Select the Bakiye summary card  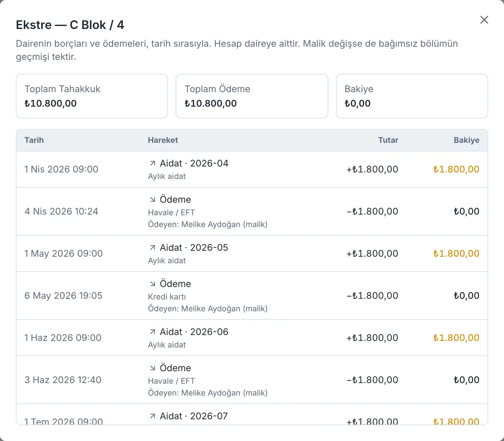(412, 96)
